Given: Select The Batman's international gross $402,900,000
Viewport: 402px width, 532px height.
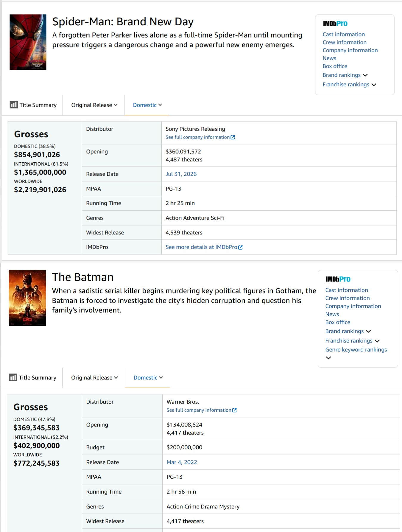Looking at the screenshot, I should [x=37, y=446].
